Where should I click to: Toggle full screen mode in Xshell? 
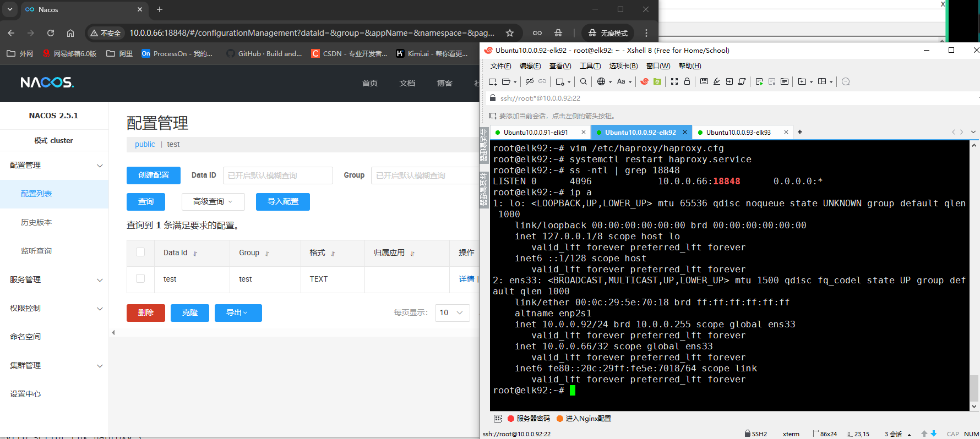click(x=674, y=81)
